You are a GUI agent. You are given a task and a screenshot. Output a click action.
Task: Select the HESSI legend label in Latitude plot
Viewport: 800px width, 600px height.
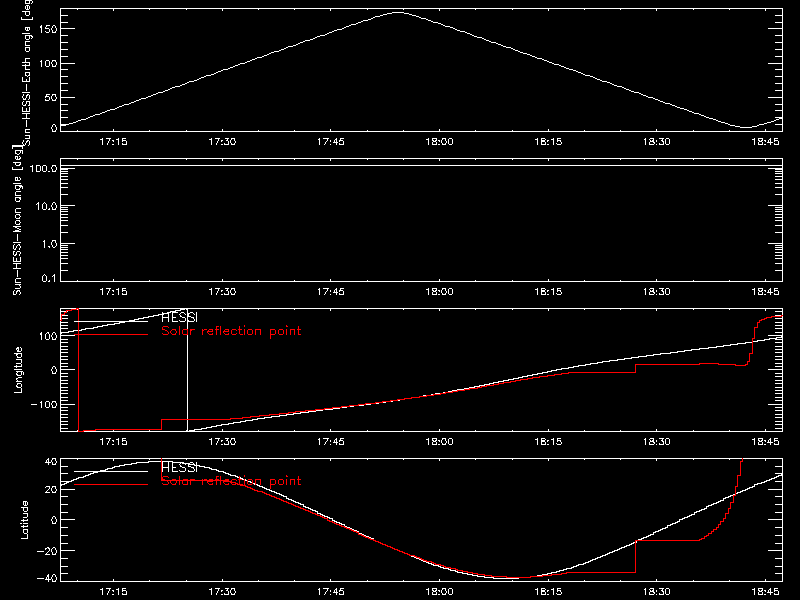[x=180, y=467]
